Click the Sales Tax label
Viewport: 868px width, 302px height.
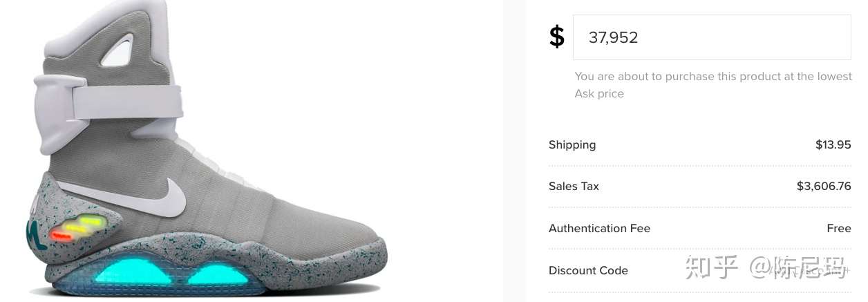pyautogui.click(x=574, y=186)
